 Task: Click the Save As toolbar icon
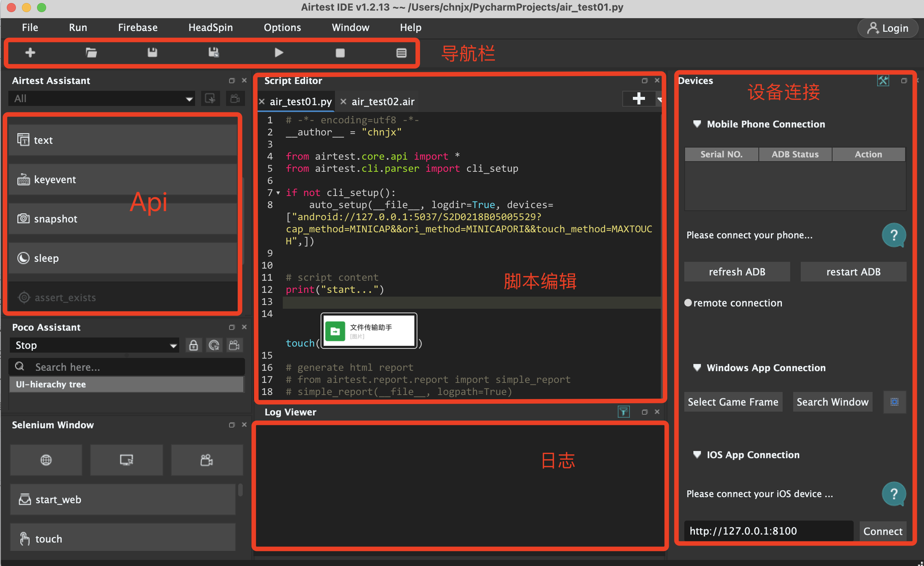point(214,53)
